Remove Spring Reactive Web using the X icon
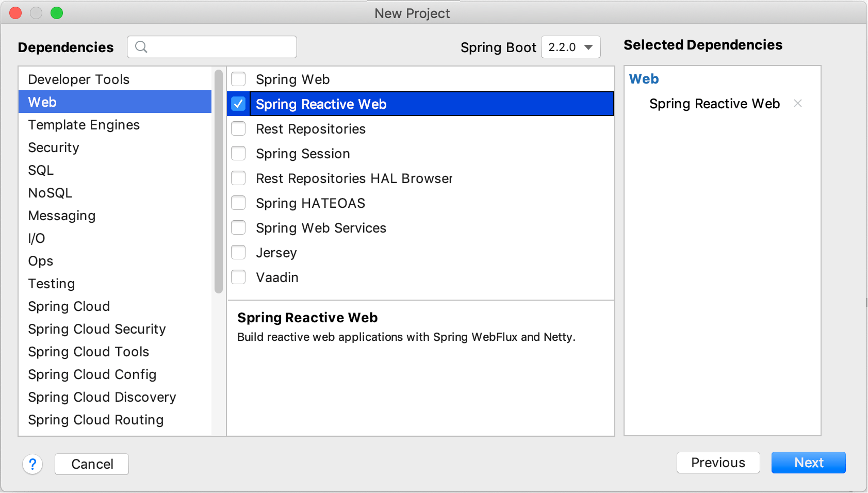This screenshot has width=868, height=493. point(797,103)
